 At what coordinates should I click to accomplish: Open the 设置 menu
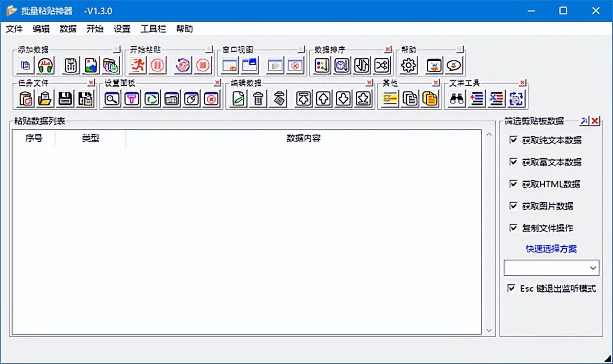[x=122, y=29]
